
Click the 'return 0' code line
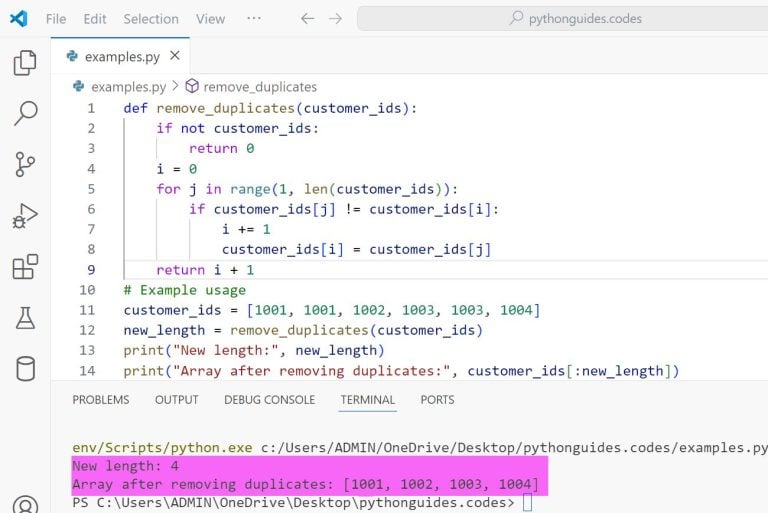[x=221, y=148]
